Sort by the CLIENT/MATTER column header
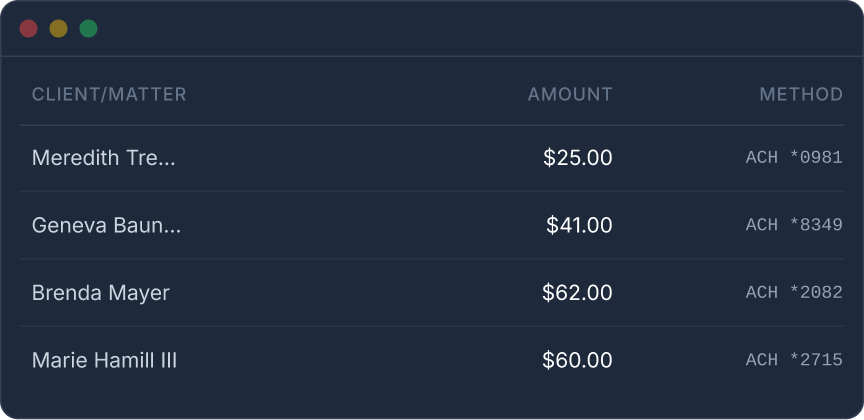The height and width of the screenshot is (420, 864). coord(109,95)
